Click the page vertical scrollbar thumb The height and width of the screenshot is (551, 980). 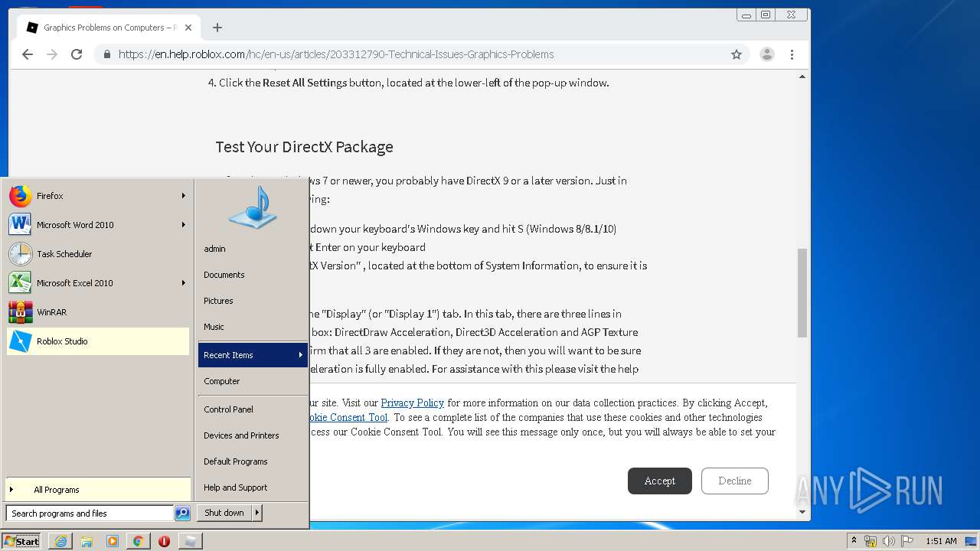click(x=802, y=292)
